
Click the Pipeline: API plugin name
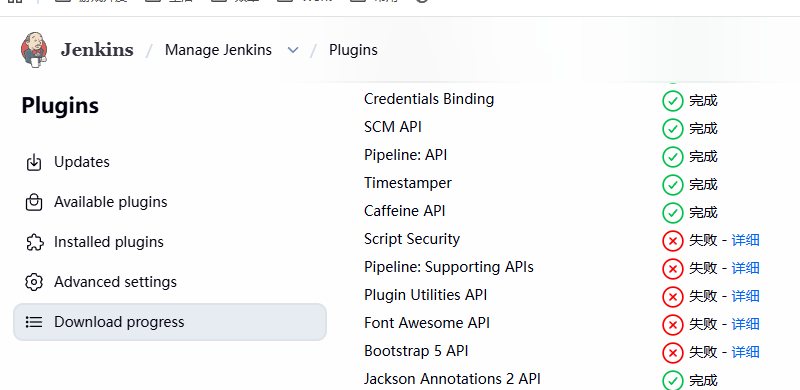tap(406, 155)
